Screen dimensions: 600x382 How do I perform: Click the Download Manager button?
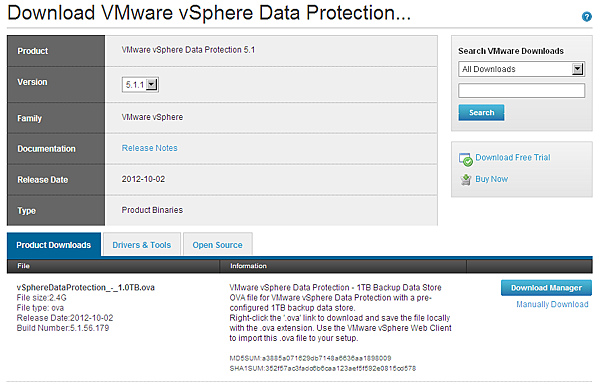pyautogui.click(x=546, y=288)
